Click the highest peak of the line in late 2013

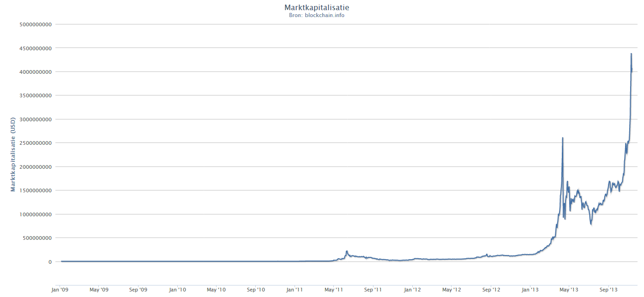pyautogui.click(x=631, y=54)
